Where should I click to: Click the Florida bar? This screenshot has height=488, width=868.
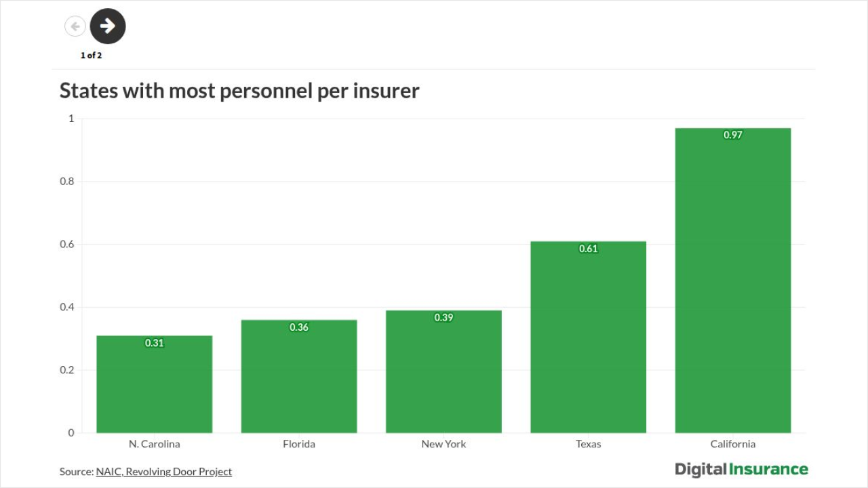click(299, 380)
